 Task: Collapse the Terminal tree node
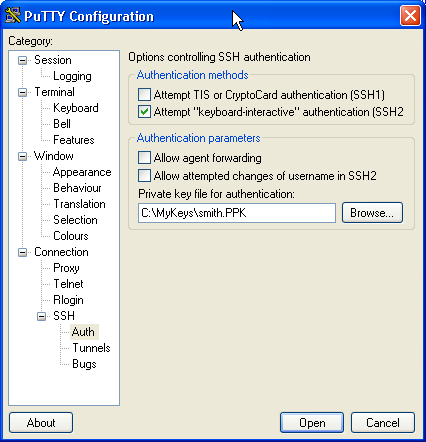coord(22,92)
